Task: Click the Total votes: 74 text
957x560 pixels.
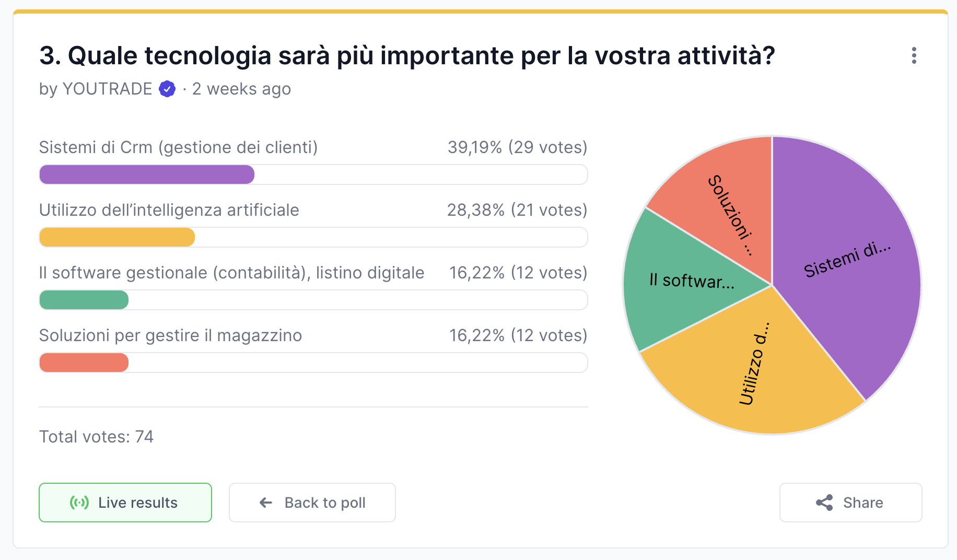Action: tap(97, 437)
